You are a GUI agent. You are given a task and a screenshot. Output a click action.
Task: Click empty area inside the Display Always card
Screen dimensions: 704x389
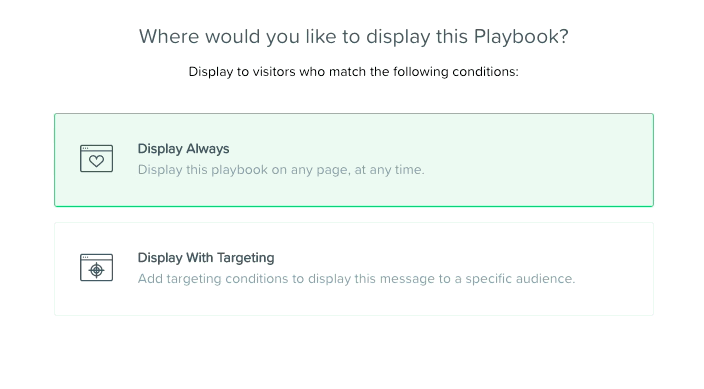point(539,160)
